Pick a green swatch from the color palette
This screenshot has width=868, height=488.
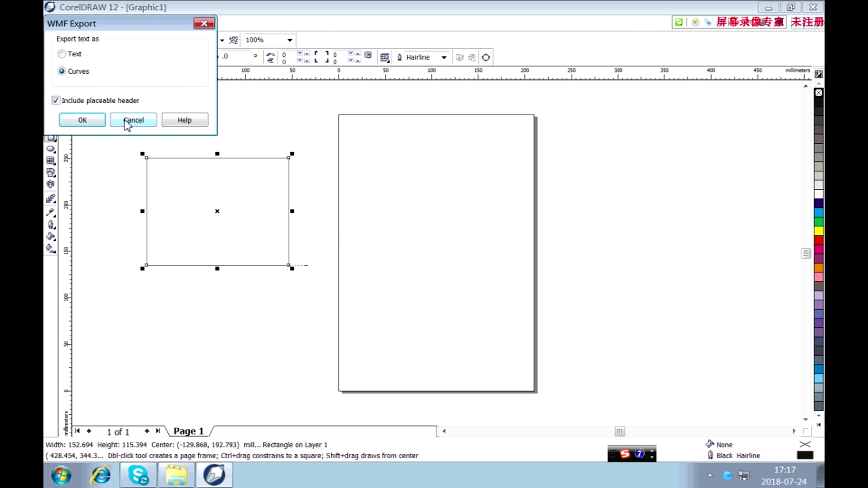819,222
